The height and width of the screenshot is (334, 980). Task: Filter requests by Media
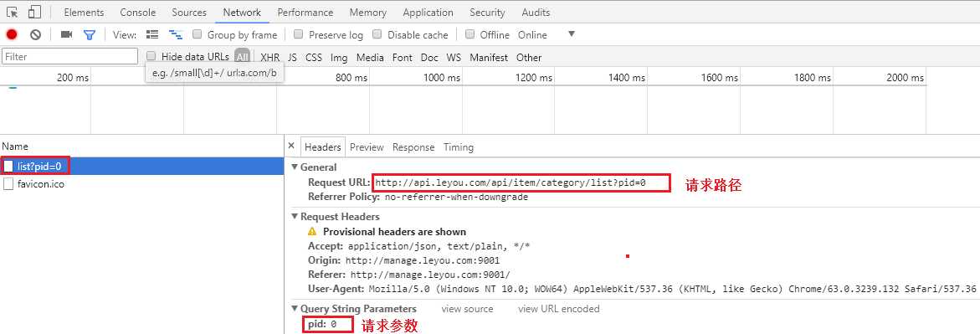[370, 57]
